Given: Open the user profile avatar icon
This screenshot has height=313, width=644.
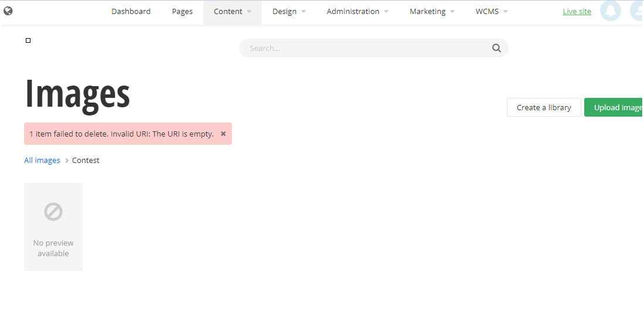Looking at the screenshot, I should (x=638, y=11).
